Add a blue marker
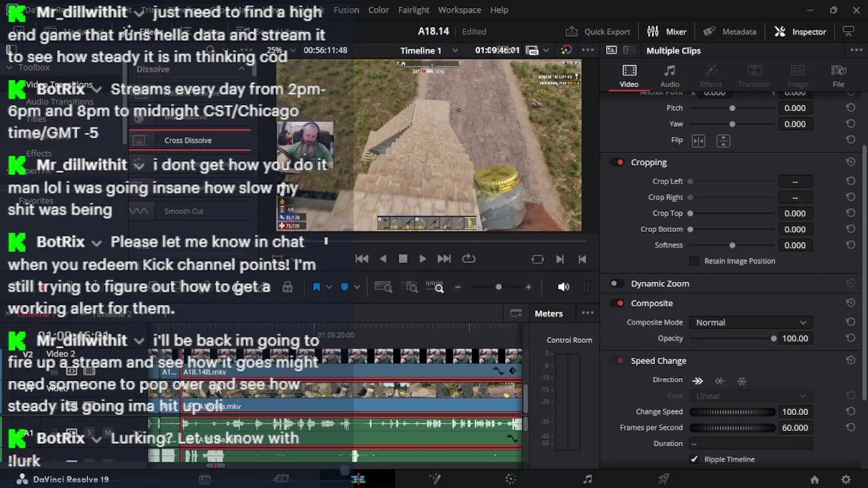868x488 pixels. (x=344, y=287)
